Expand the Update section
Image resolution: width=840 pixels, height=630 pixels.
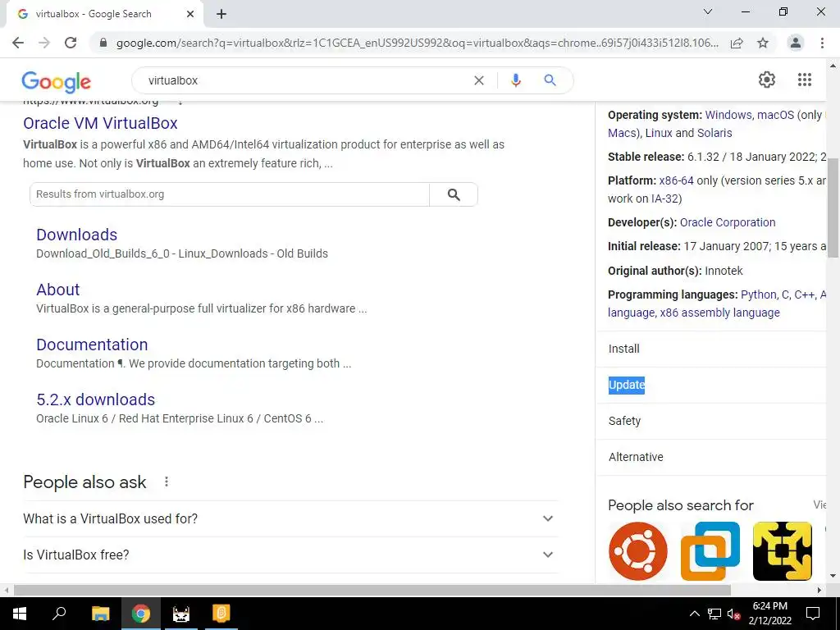(711, 385)
